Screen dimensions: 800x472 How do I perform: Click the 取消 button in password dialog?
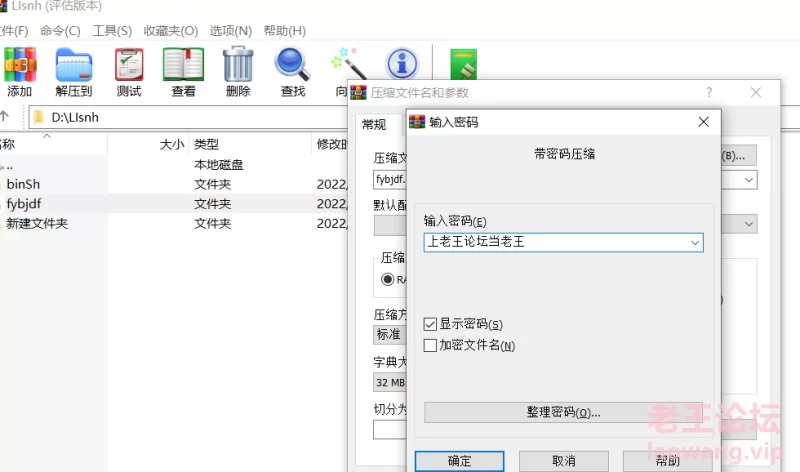563,461
